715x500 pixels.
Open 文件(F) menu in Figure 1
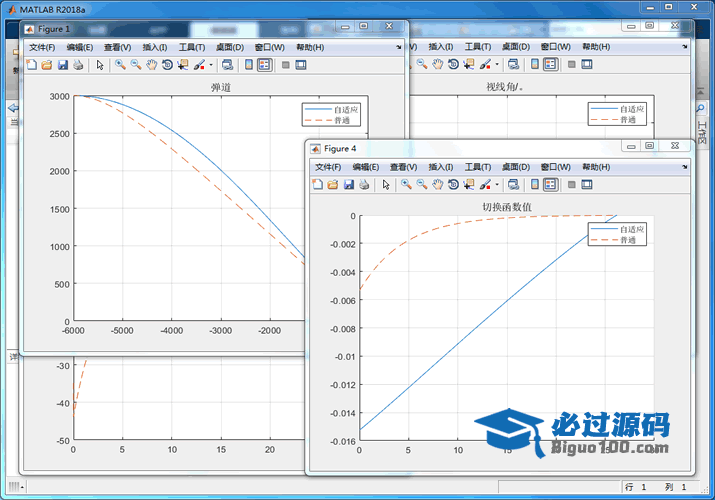(41, 47)
